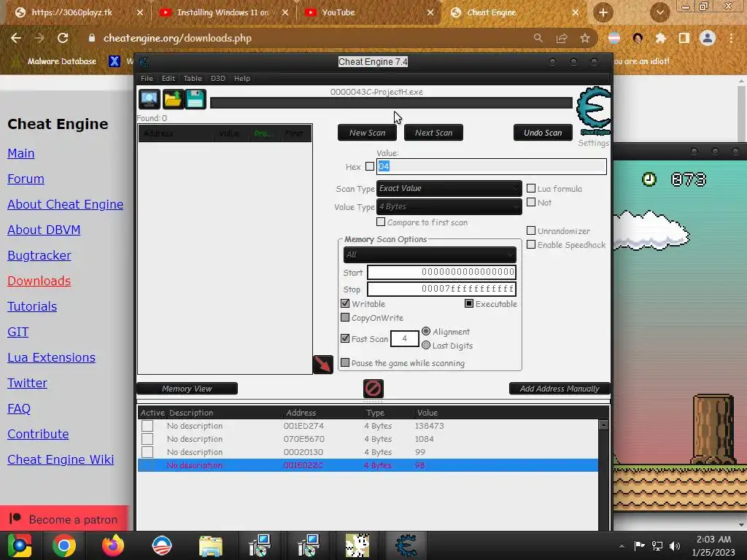Screen dimensions: 747x560
Task: Open a new browser tab
Action: [x=603, y=12]
